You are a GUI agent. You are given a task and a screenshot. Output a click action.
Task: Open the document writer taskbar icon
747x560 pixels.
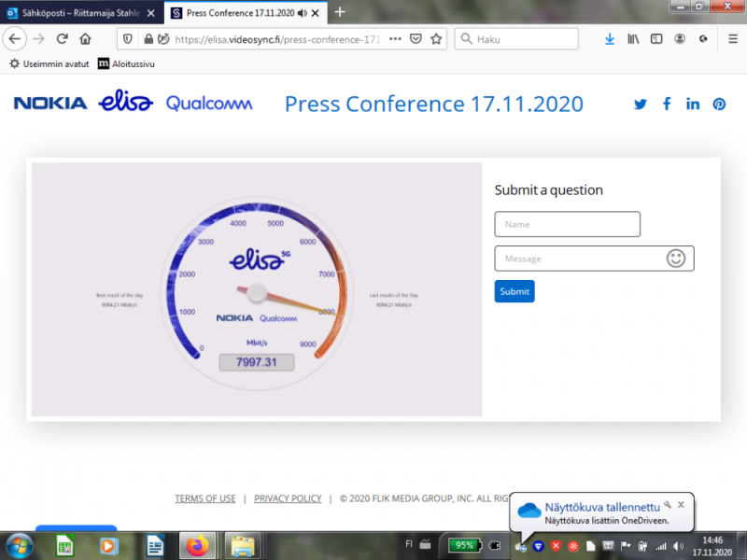click(x=155, y=546)
